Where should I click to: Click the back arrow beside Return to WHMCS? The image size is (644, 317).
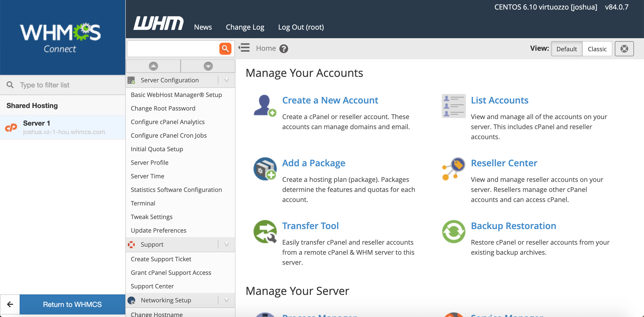coord(10,304)
